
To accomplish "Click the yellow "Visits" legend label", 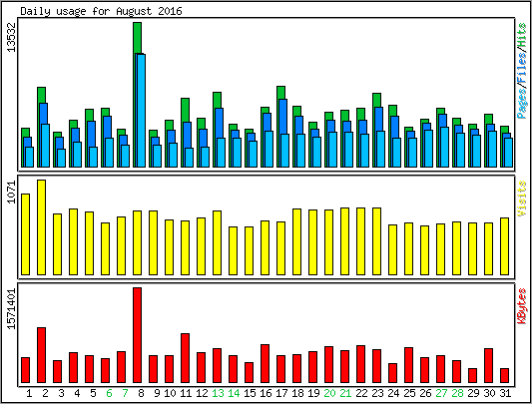I will [x=522, y=199].
